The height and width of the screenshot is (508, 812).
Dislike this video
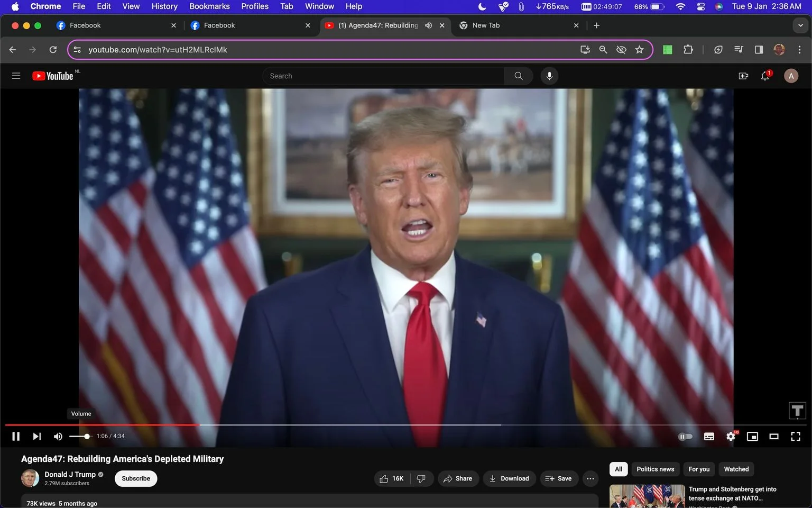point(421,478)
